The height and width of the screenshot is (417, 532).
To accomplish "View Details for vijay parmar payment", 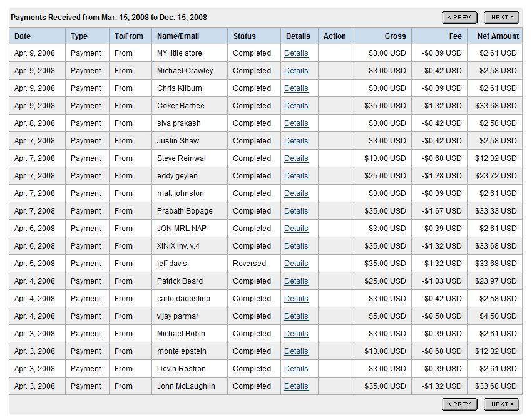I will (x=296, y=316).
